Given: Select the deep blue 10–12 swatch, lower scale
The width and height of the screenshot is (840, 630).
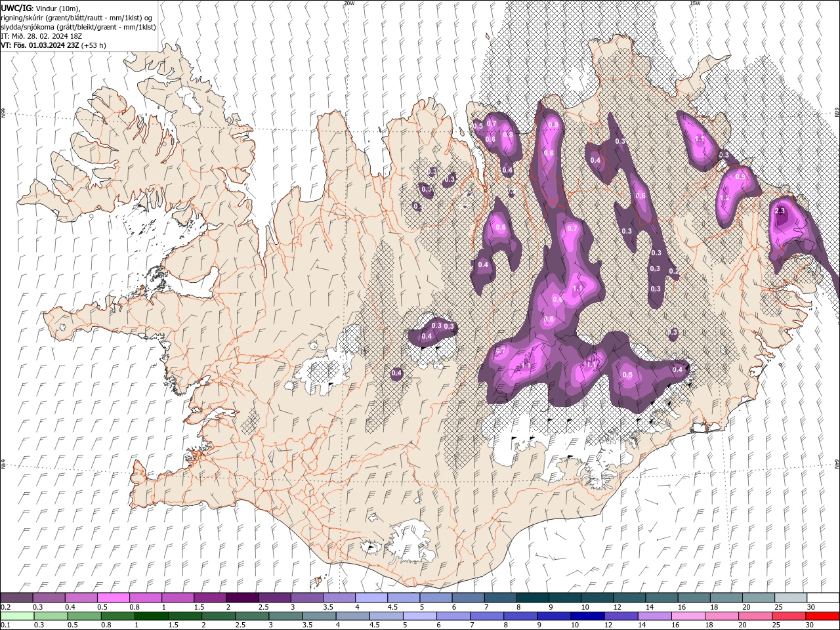Looking at the screenshot, I should click(x=587, y=616).
